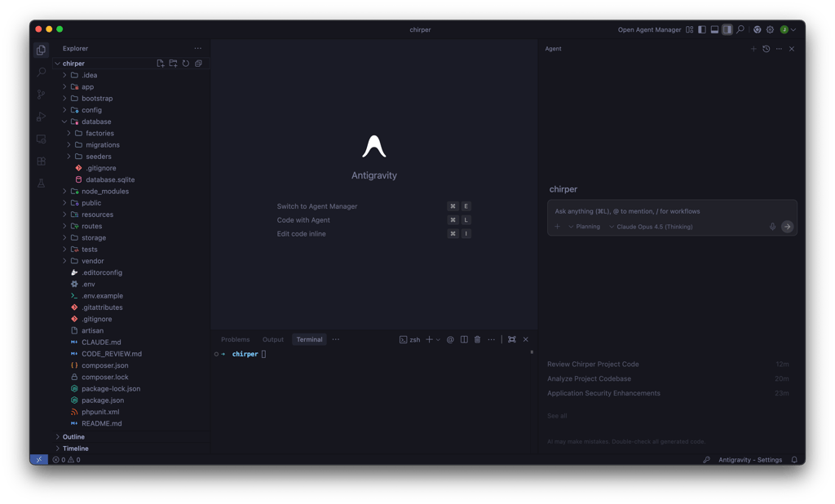The image size is (835, 504).
Task: Focus the Ask anything Agent input field
Action: click(x=672, y=211)
